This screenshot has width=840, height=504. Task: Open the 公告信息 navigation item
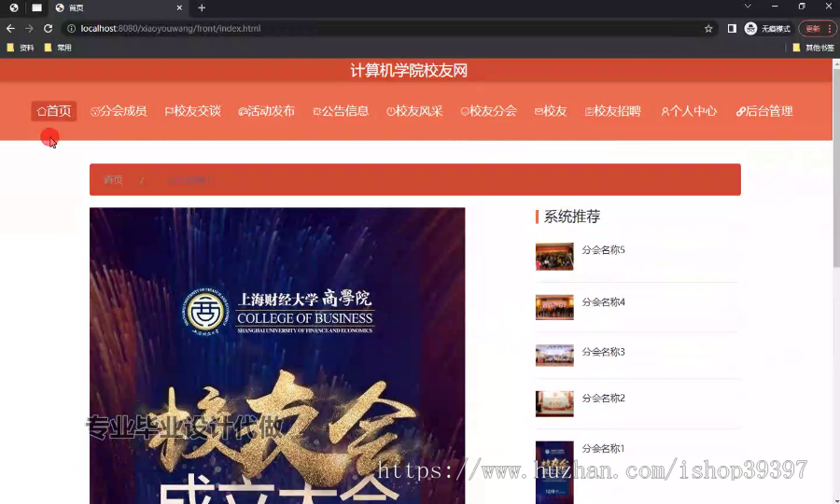341,111
